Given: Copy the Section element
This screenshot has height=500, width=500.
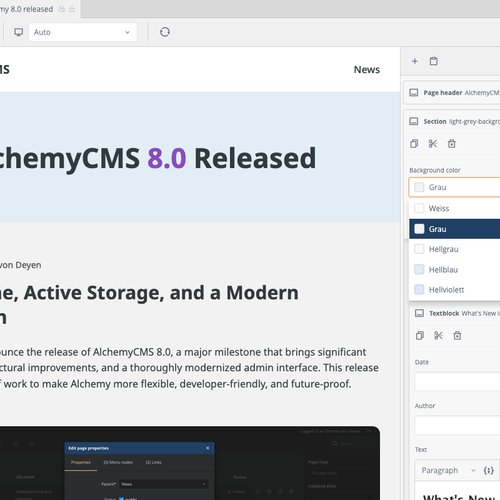Looking at the screenshot, I should (x=414, y=144).
